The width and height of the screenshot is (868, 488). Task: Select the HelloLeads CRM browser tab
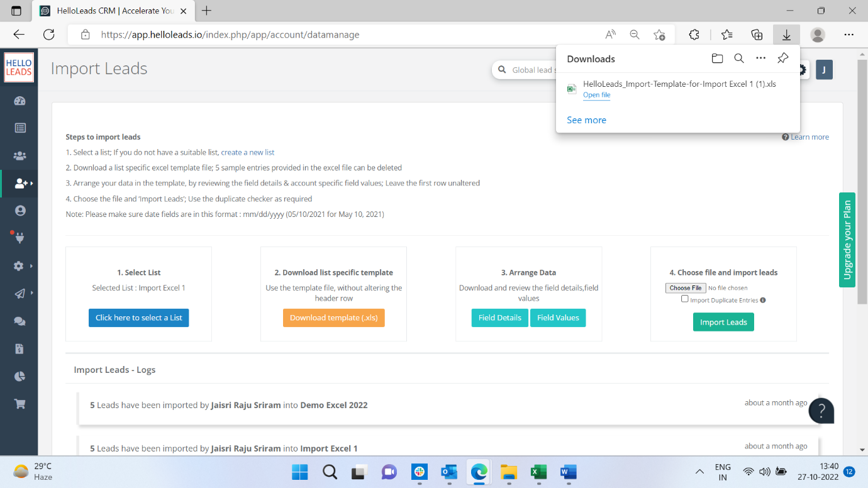click(x=114, y=11)
